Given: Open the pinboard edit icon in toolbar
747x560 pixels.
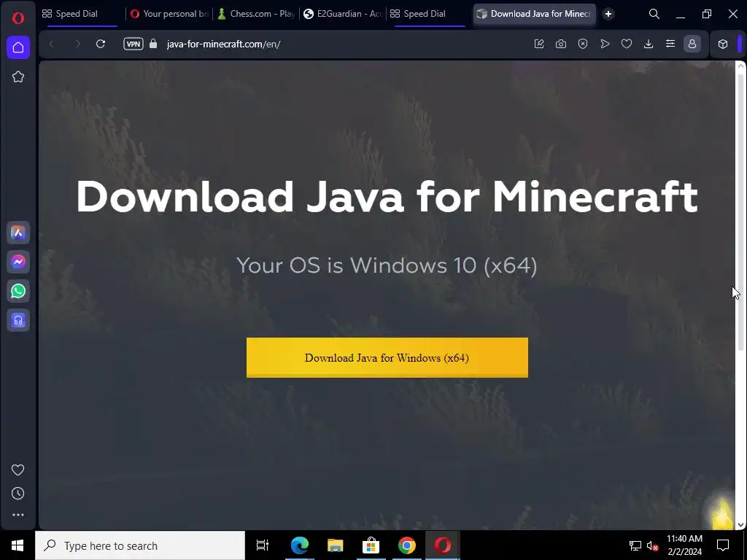Looking at the screenshot, I should [x=539, y=44].
